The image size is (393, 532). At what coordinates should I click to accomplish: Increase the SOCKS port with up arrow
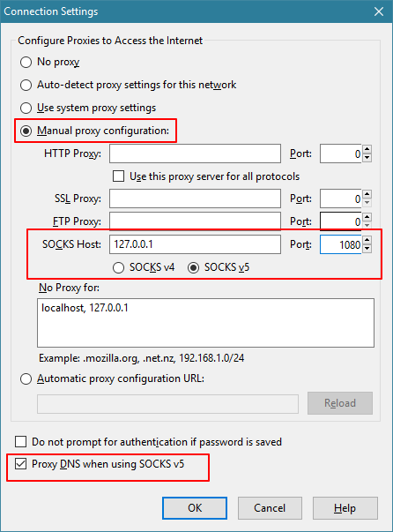click(367, 240)
